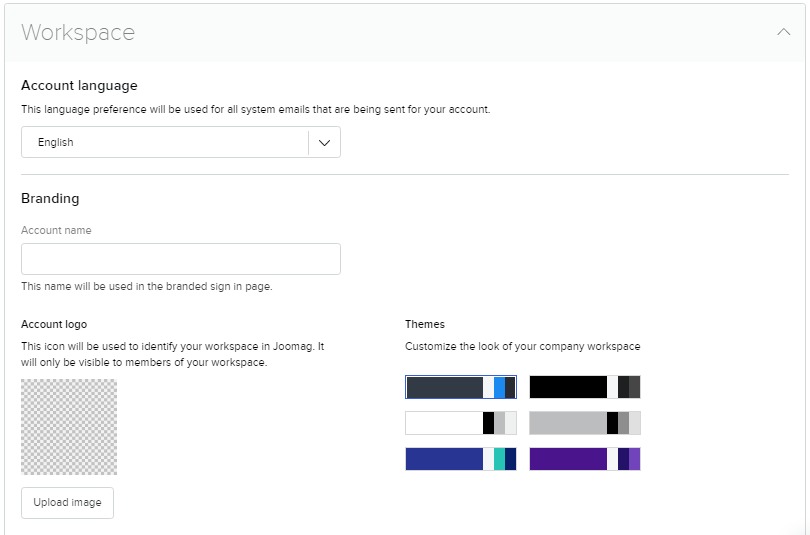Click the Workspace section title
810x535 pixels.
[78, 32]
